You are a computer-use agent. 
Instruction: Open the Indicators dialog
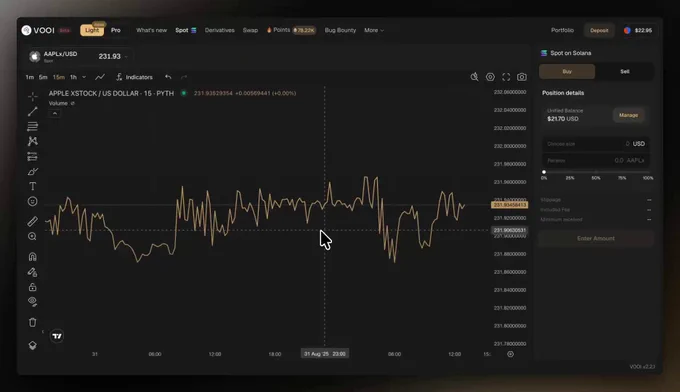point(134,77)
